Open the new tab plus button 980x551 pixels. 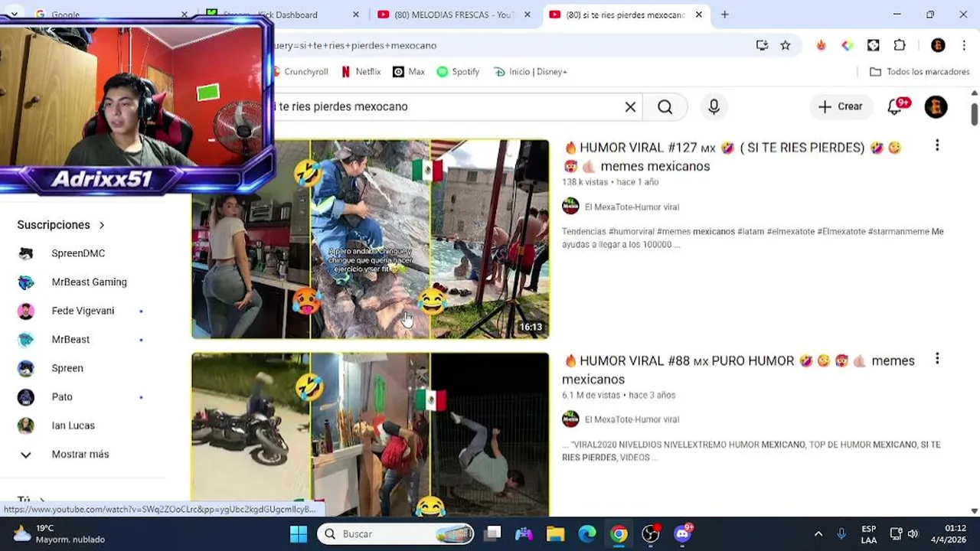[x=724, y=15]
